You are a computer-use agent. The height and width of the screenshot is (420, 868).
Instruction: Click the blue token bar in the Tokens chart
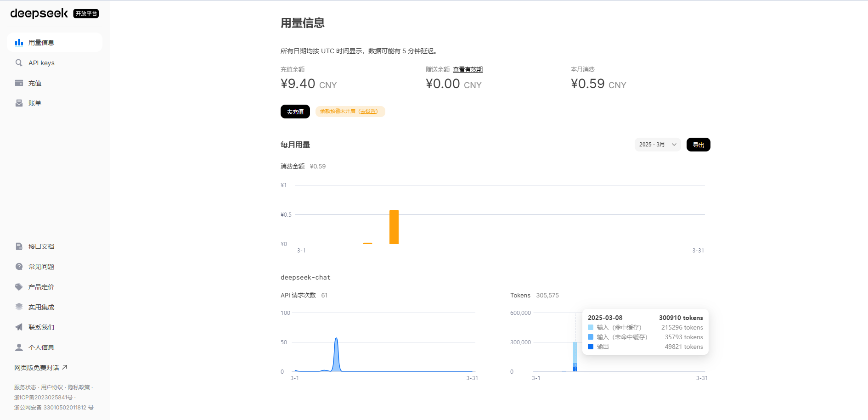tap(575, 357)
